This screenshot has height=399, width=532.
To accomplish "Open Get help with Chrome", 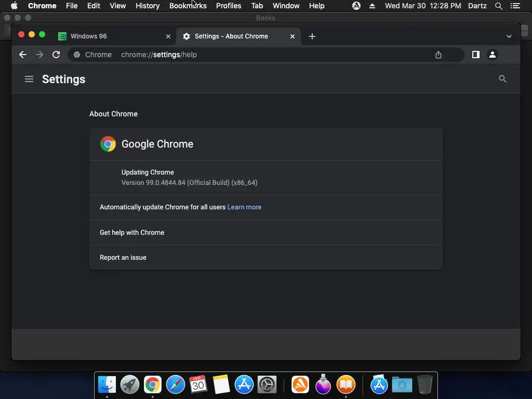I will coord(265,232).
